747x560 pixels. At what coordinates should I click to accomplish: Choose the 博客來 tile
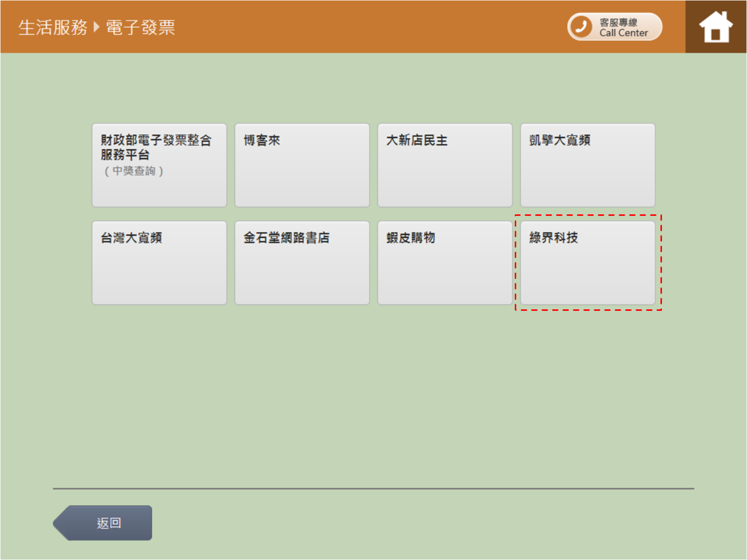pos(302,165)
